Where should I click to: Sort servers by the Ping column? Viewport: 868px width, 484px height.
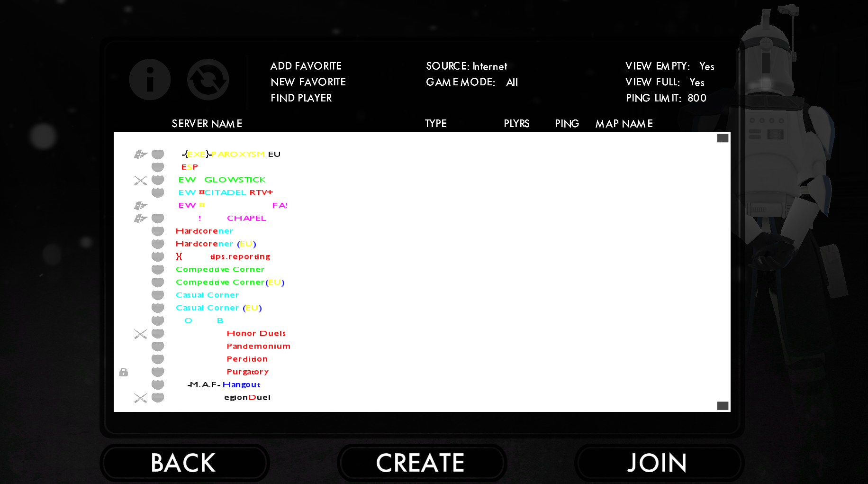[567, 124]
